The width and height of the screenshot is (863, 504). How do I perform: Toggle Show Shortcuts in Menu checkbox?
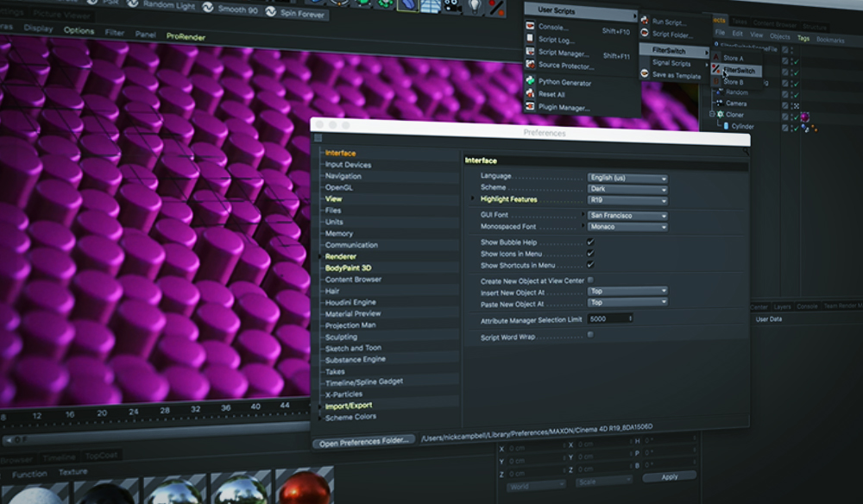tap(590, 265)
